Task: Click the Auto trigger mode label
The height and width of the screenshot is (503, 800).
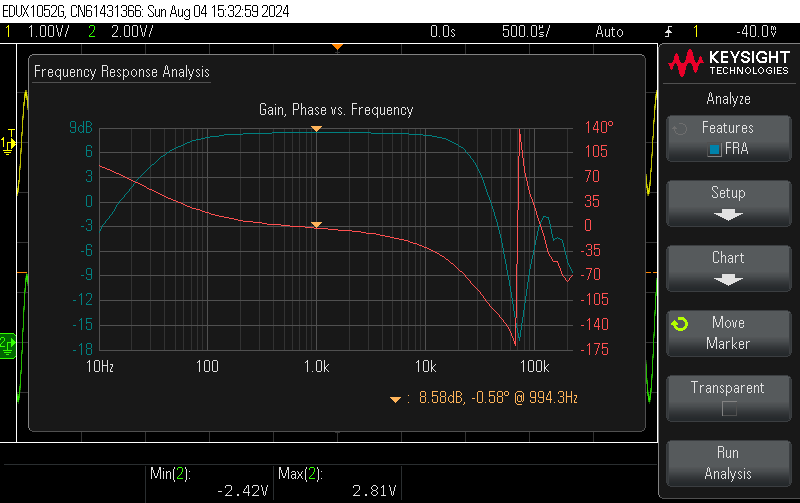Action: click(x=609, y=32)
